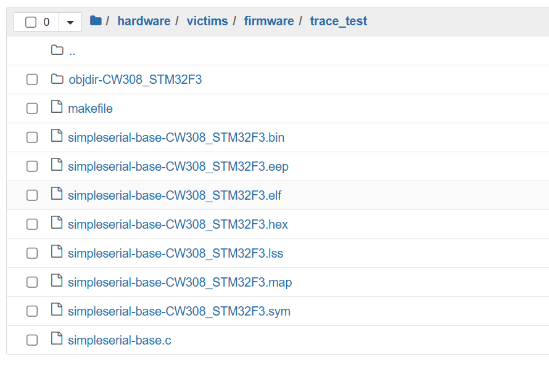This screenshot has width=549, height=392.
Task: Open trace_test breadcrumb link
Action: (x=339, y=21)
